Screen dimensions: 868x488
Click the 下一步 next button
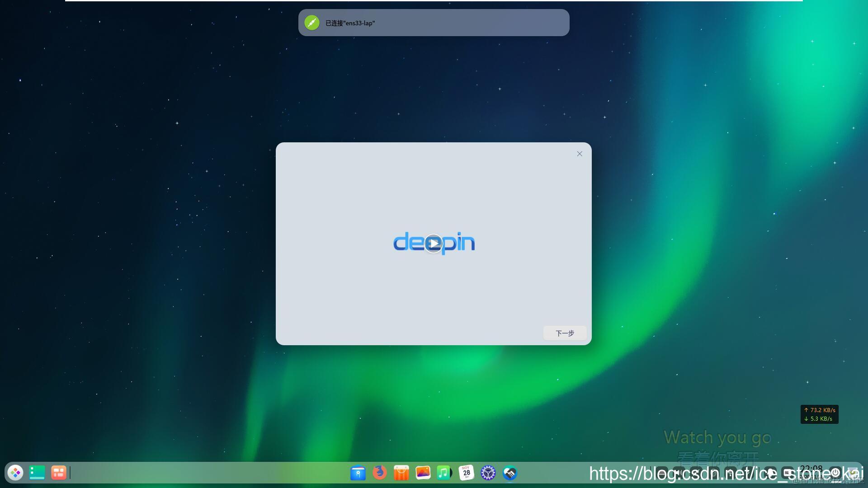coord(565,333)
